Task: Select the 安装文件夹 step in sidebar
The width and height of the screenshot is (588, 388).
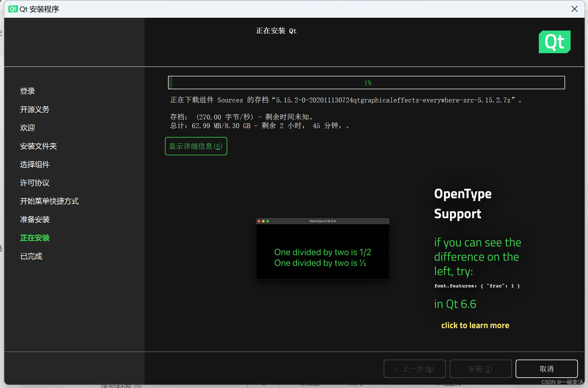Action: click(x=38, y=146)
